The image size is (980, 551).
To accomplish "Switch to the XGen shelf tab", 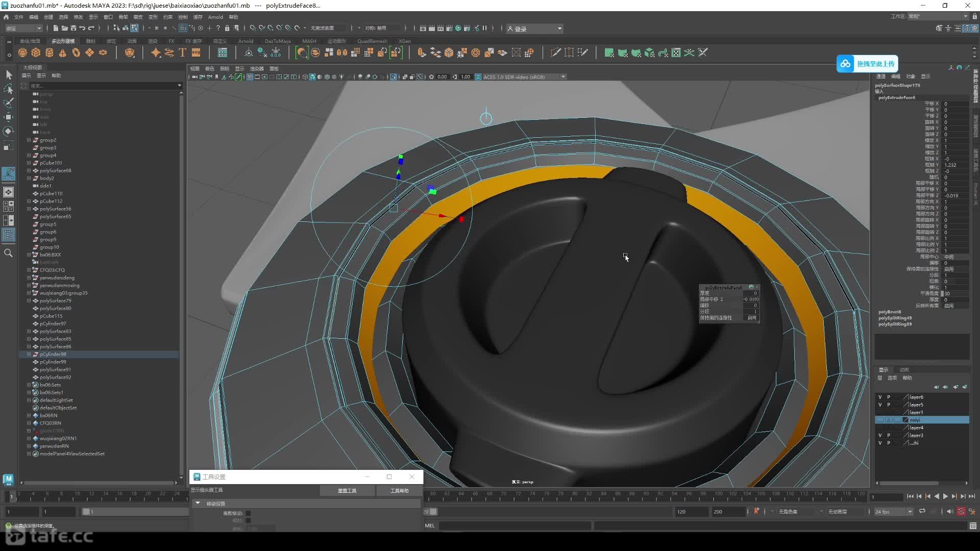I will (405, 41).
